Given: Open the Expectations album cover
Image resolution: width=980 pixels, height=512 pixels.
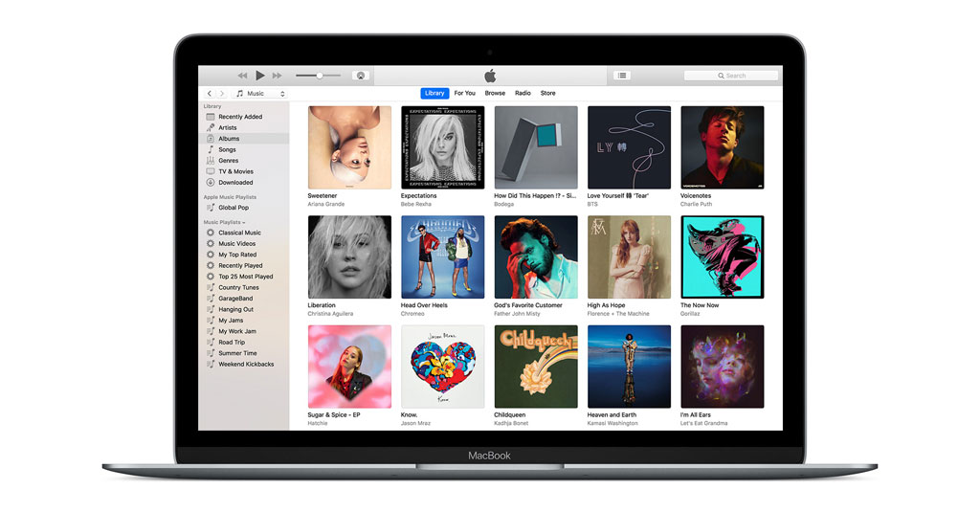Looking at the screenshot, I should click(x=442, y=147).
